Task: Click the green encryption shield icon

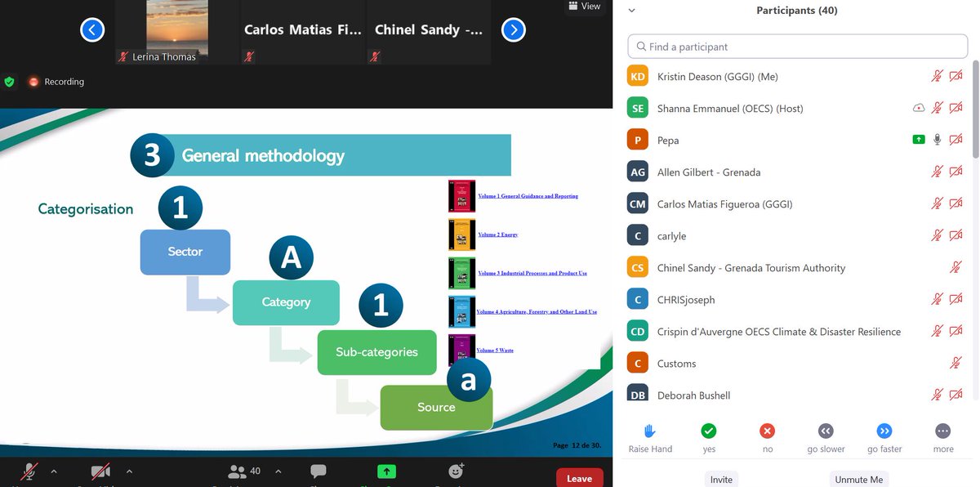Action: tap(10, 82)
